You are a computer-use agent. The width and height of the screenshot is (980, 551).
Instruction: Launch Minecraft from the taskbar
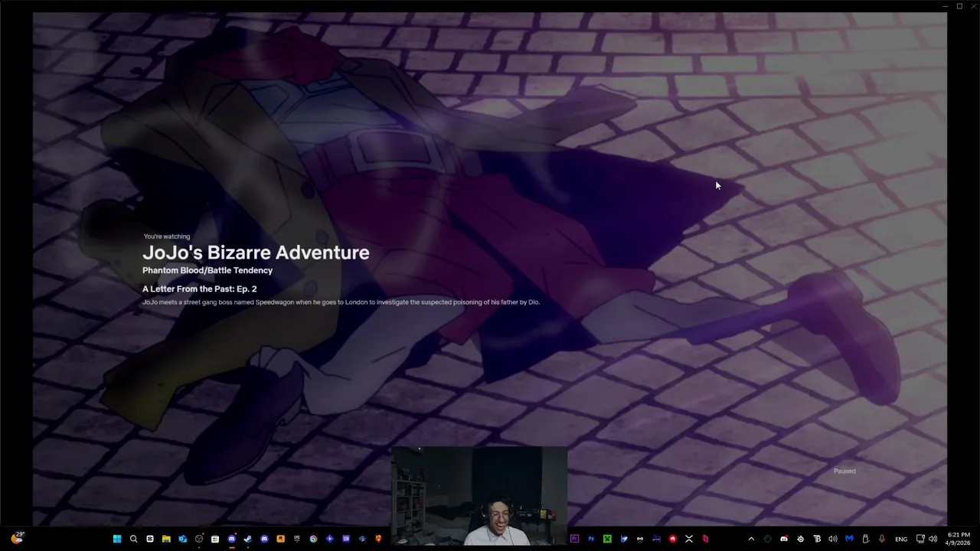607,539
